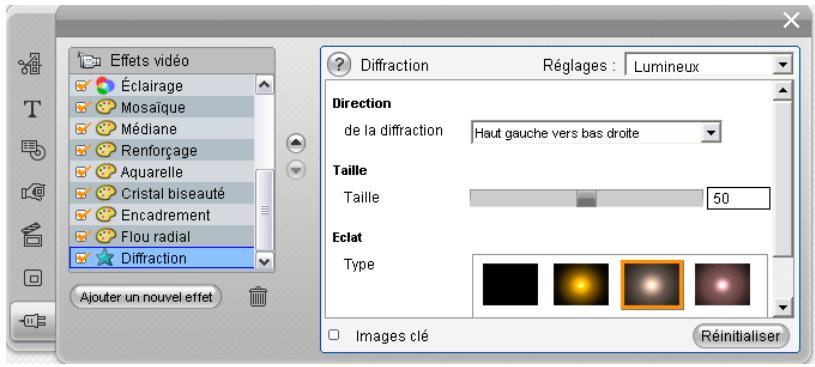Screen dimensions: 815x367
Task: Select the orange glow Eclat type
Action: pos(581,284)
